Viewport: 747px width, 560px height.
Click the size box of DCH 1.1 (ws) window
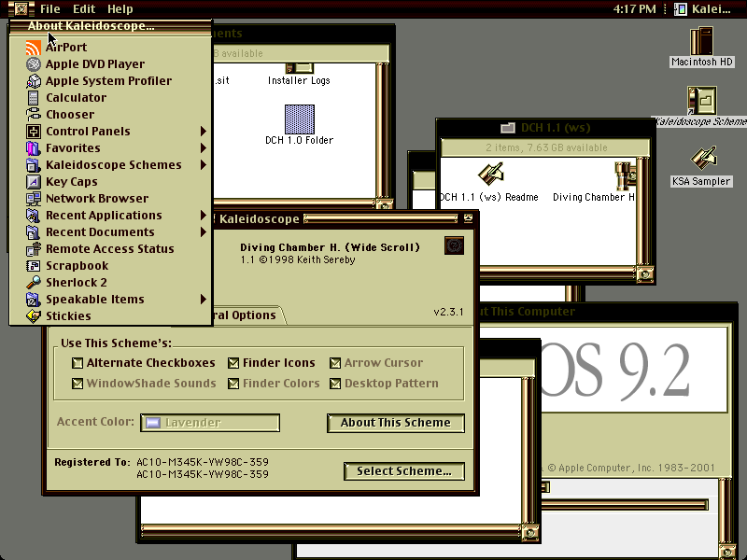[x=644, y=273]
